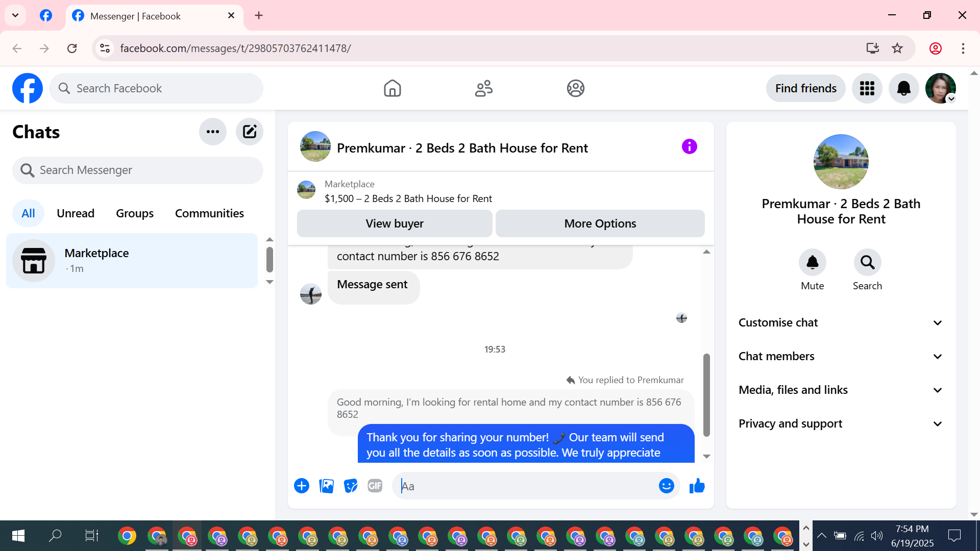Open Windows Task View
This screenshot has height=551, width=980.
[91, 535]
